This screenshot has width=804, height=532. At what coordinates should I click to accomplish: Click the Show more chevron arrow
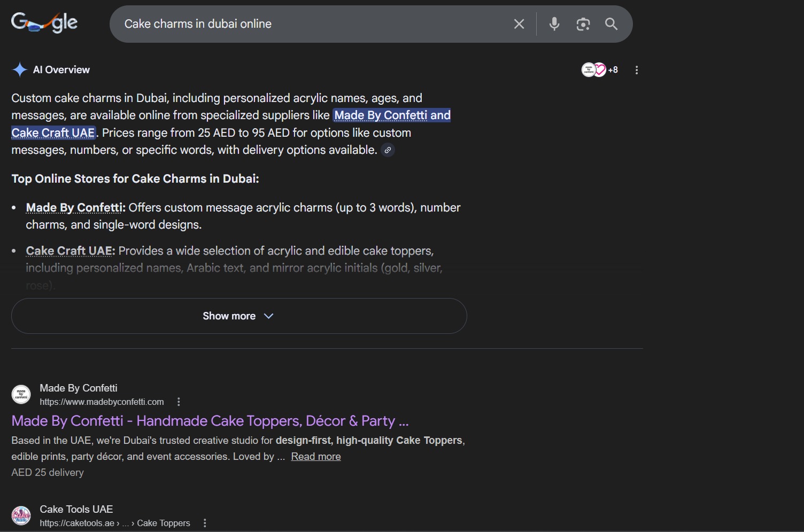[x=269, y=316]
